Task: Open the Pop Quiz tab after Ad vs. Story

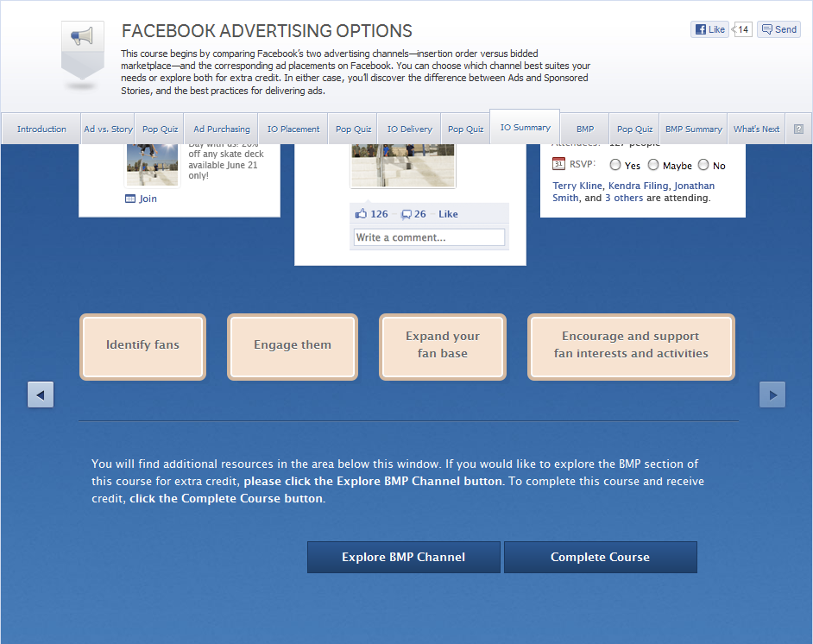Action: 160,129
